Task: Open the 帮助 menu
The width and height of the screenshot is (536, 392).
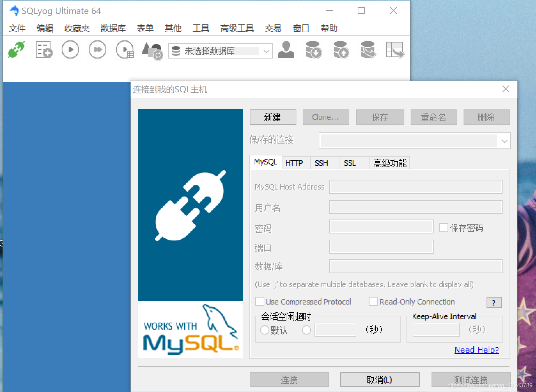Action: point(329,28)
